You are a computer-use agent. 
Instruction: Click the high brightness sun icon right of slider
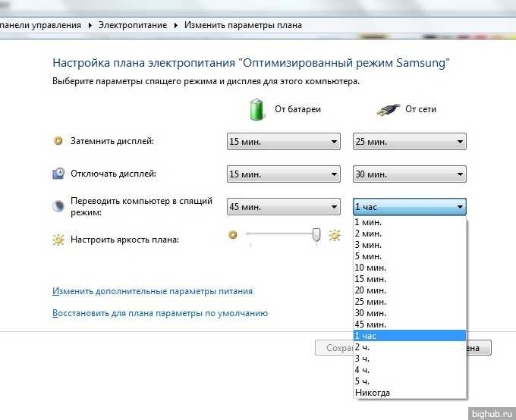[335, 235]
